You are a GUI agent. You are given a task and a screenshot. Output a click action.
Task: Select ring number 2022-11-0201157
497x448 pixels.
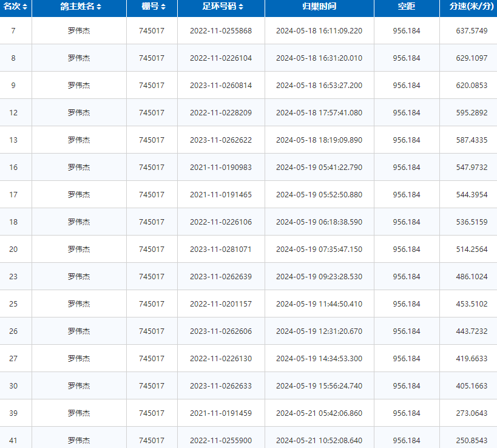click(220, 304)
